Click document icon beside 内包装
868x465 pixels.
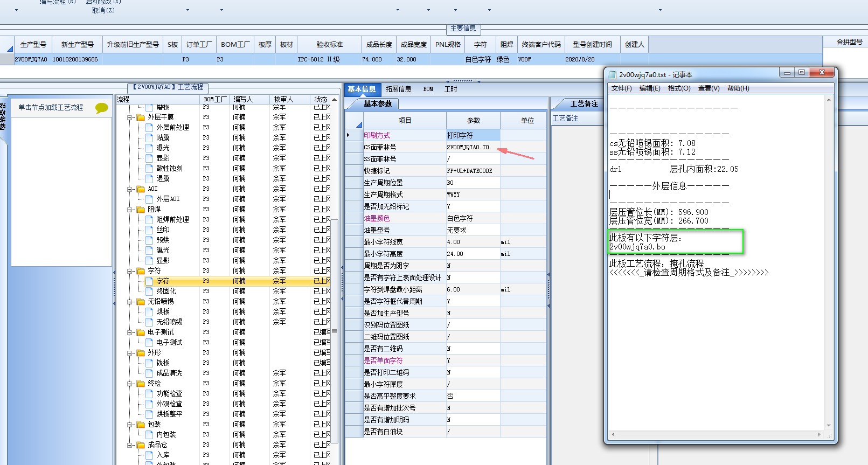pyautogui.click(x=149, y=434)
